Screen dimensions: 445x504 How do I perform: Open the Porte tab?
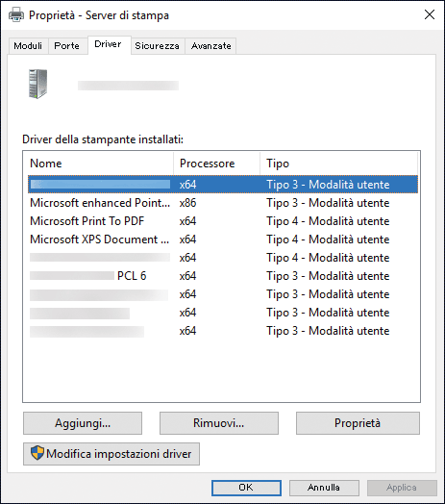tap(66, 46)
